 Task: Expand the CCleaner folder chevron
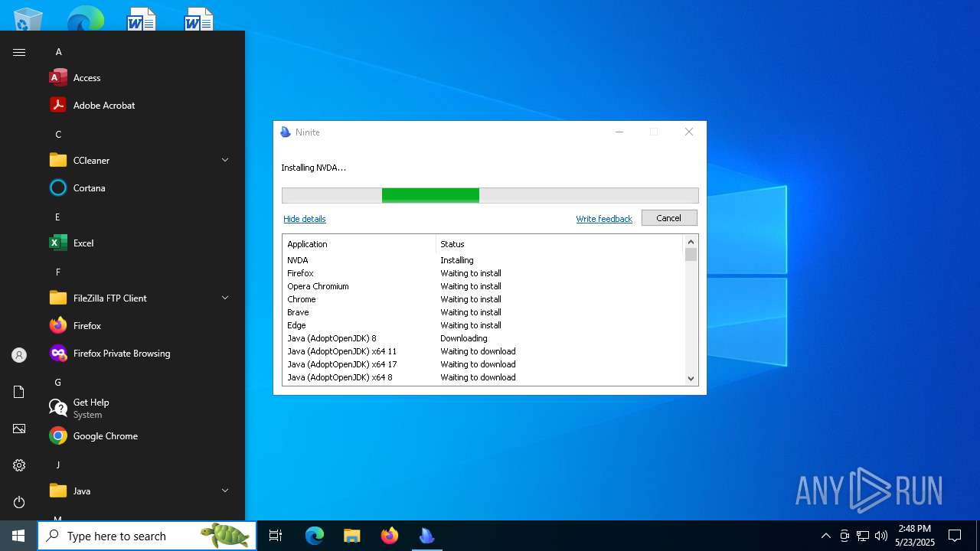pos(225,160)
